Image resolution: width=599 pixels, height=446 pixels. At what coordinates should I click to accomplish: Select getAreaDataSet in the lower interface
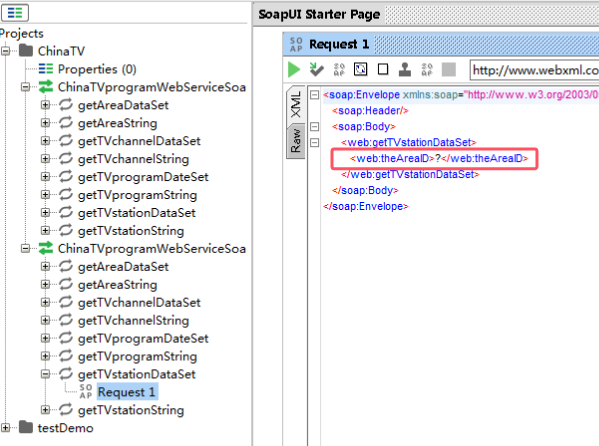(123, 267)
